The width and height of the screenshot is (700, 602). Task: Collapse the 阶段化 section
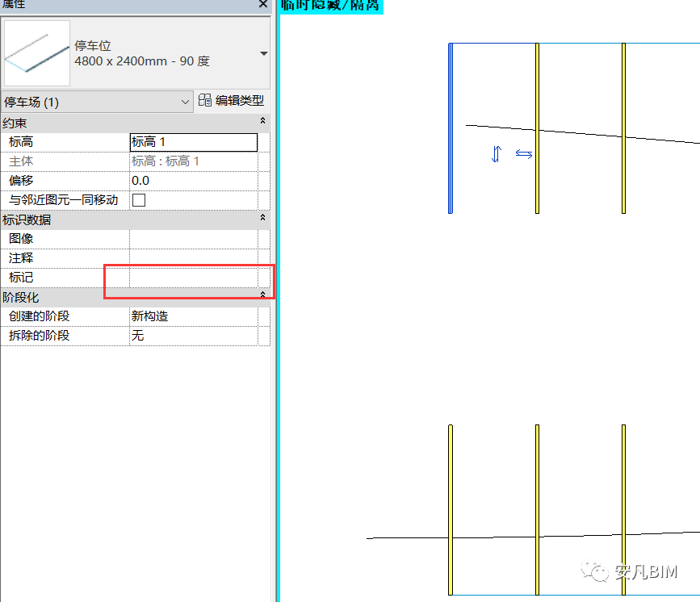coord(262,295)
